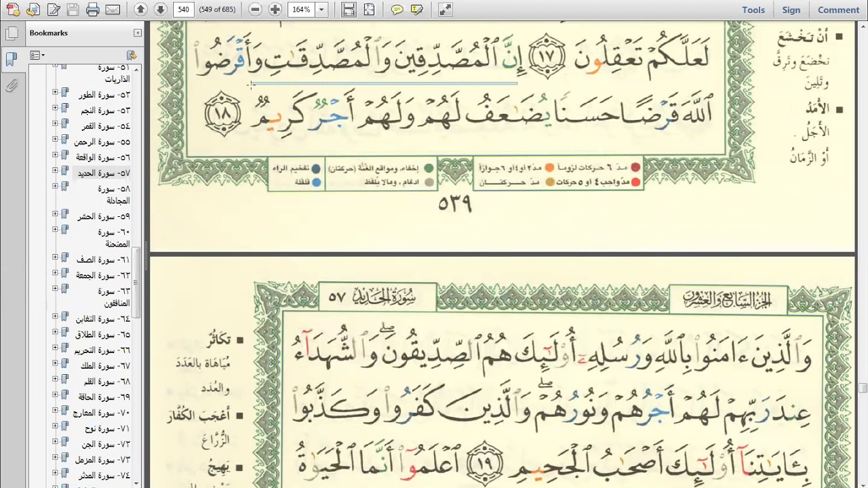This screenshot has width=868, height=488.
Task: Toggle fit-width scrolling mode icon
Action: [349, 9]
